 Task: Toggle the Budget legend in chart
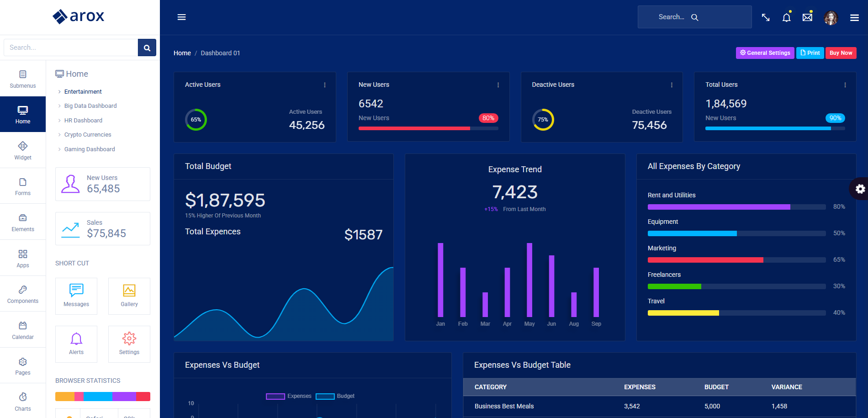[335, 396]
